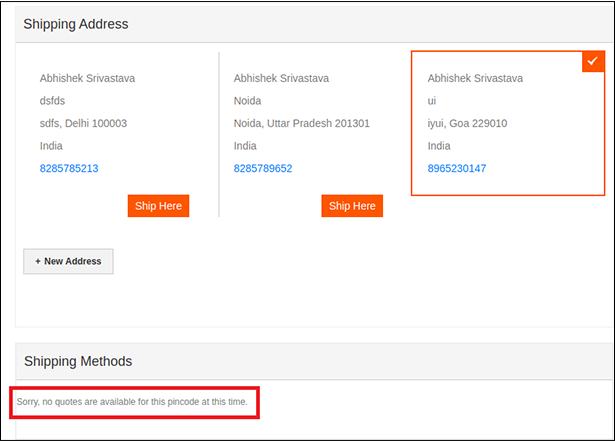Click the 'sdfs, Delhi 100003' address line
Screen dimensions: 615x442
83,124
